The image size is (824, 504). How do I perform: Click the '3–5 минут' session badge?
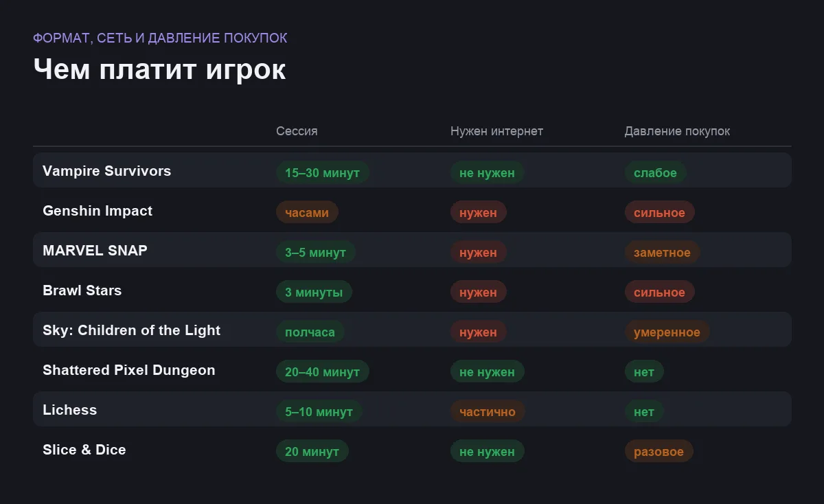(316, 252)
